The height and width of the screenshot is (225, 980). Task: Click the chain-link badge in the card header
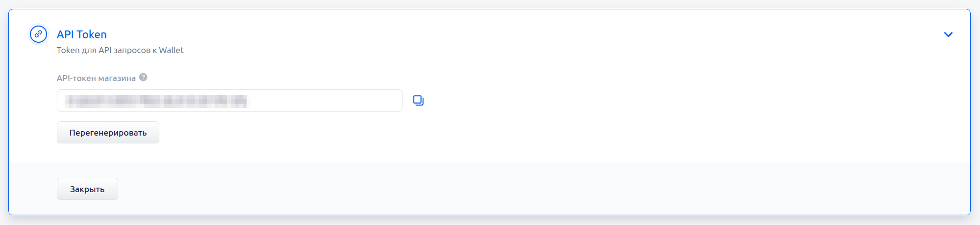(38, 34)
